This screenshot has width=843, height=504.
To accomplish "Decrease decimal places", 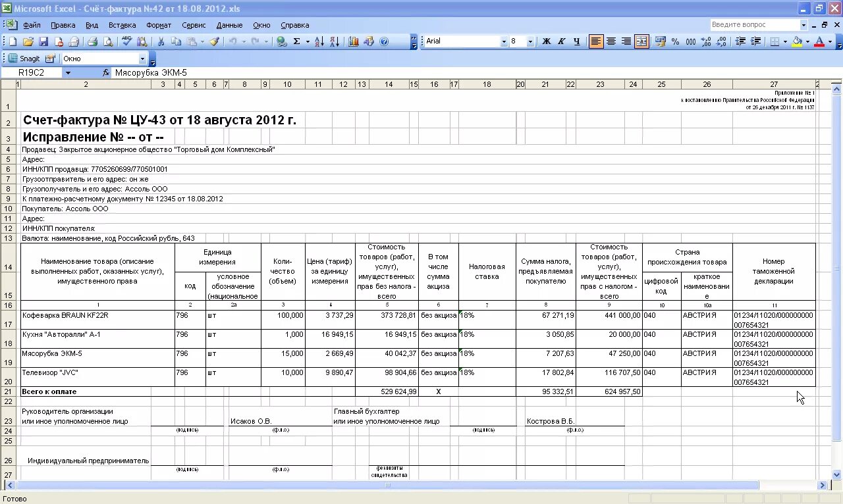I will (721, 41).
